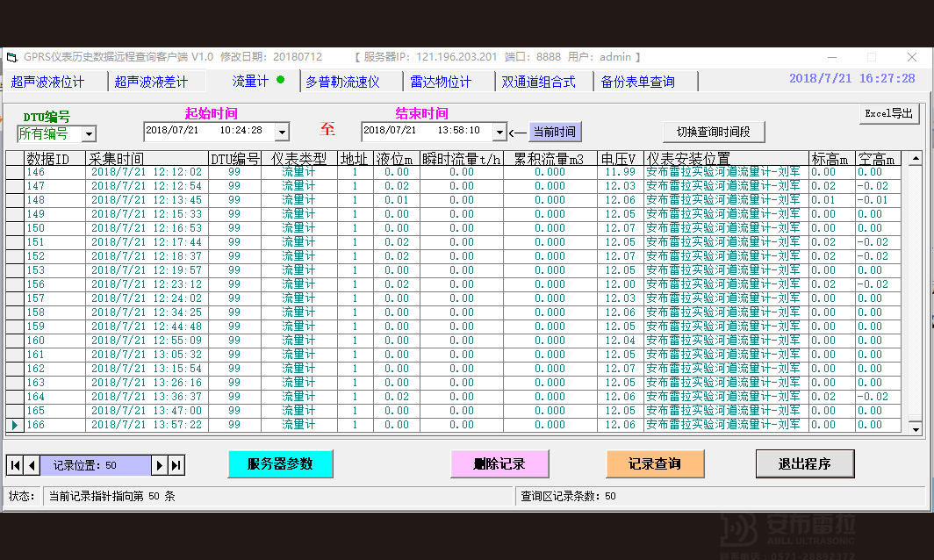
Task: Open the 雷达物位计 tab
Action: point(441,82)
